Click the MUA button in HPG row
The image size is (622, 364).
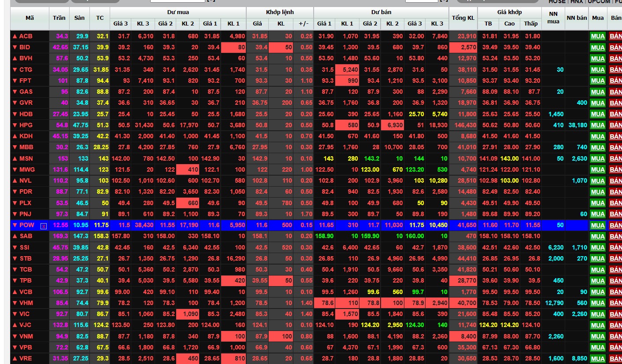point(598,125)
